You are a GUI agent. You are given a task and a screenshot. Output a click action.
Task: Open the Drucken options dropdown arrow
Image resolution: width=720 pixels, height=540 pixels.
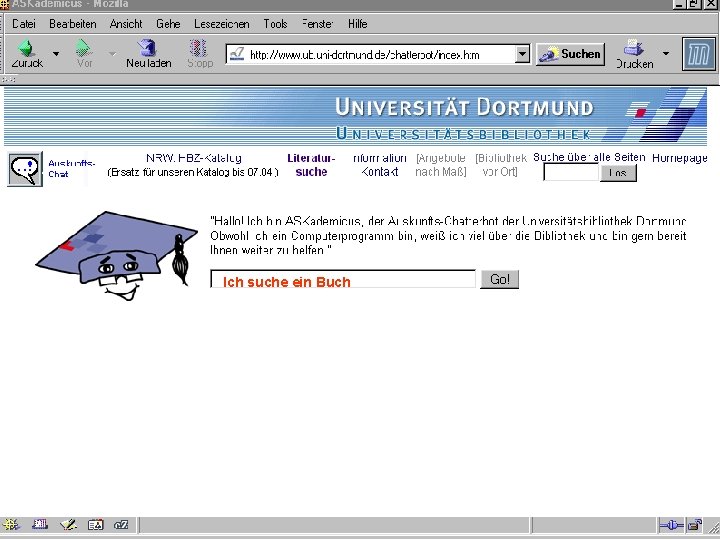[x=666, y=53]
